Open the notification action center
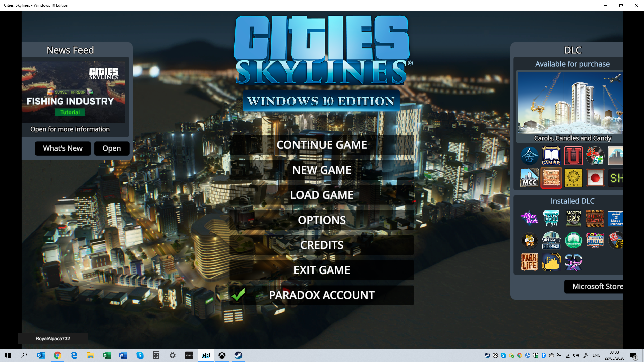Screen dimensions: 644x362 click(x=634, y=356)
